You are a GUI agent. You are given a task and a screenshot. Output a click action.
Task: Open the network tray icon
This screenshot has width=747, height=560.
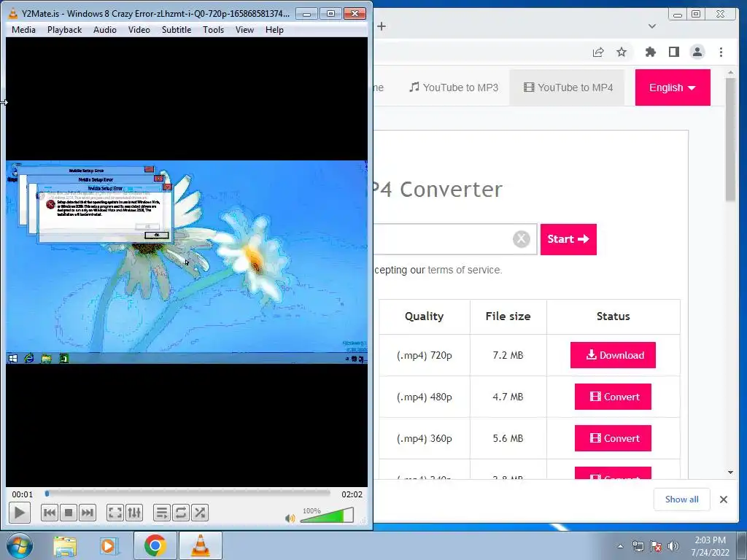638,546
